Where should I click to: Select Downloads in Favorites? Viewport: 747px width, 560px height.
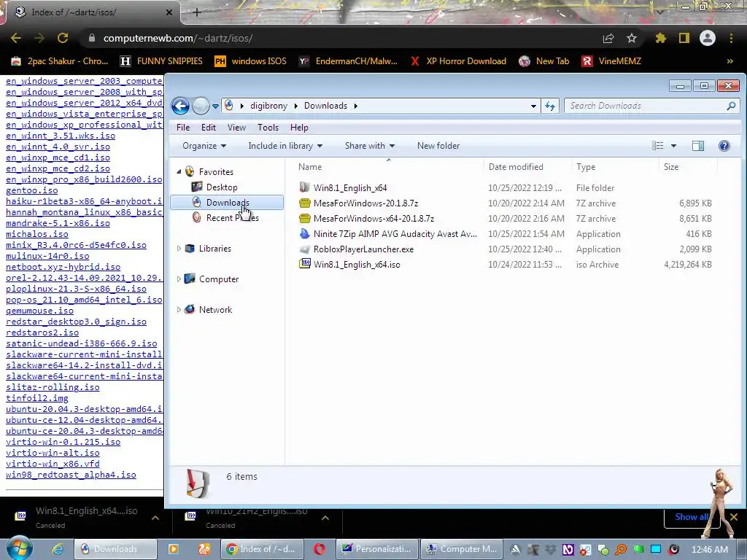(227, 203)
